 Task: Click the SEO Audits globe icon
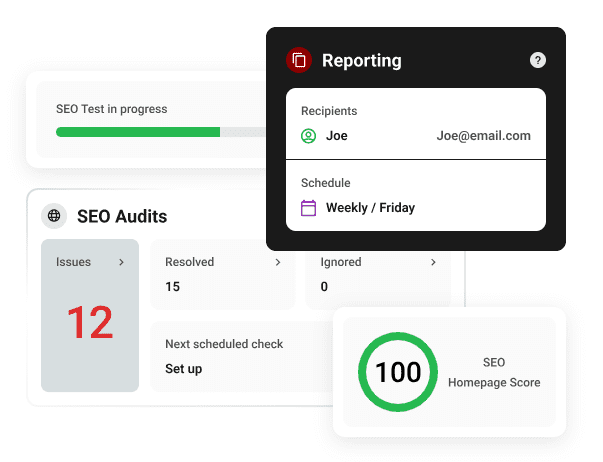(54, 216)
